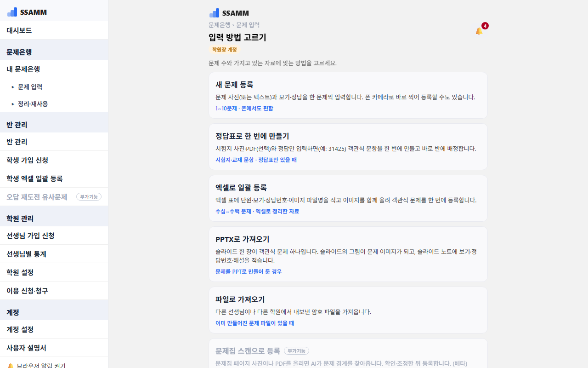The image size is (588, 368).
Task: Choose the 새 문제 등록 card title
Action: coord(234,85)
